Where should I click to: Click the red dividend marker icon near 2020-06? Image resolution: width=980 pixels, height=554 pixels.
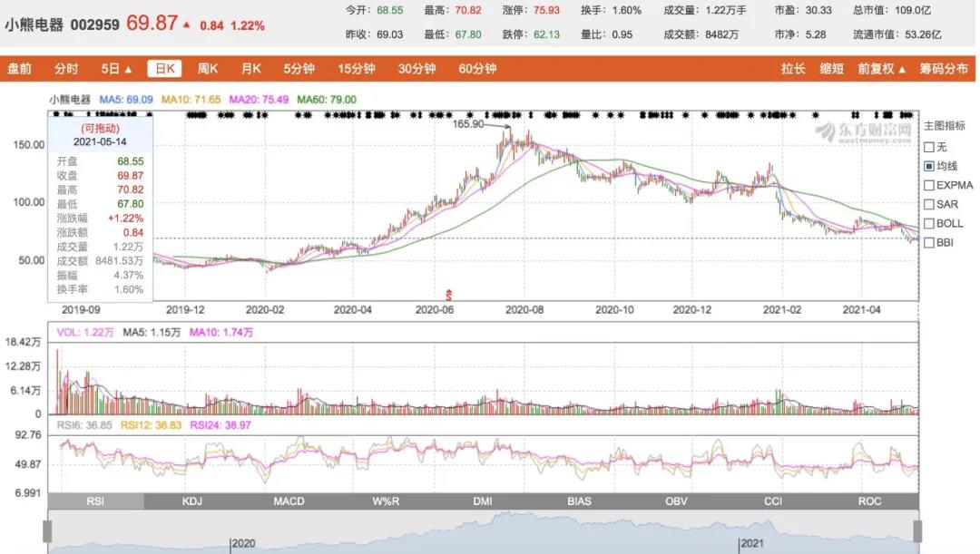[x=447, y=294]
